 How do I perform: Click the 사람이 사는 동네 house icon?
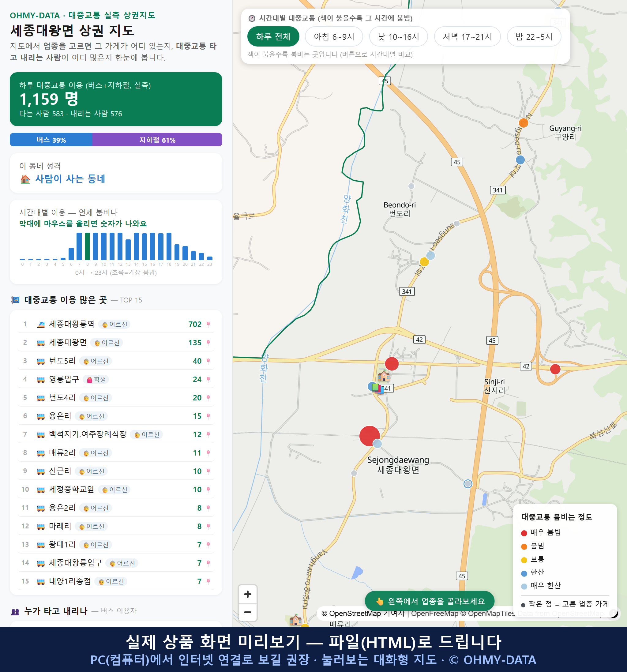[x=25, y=179]
